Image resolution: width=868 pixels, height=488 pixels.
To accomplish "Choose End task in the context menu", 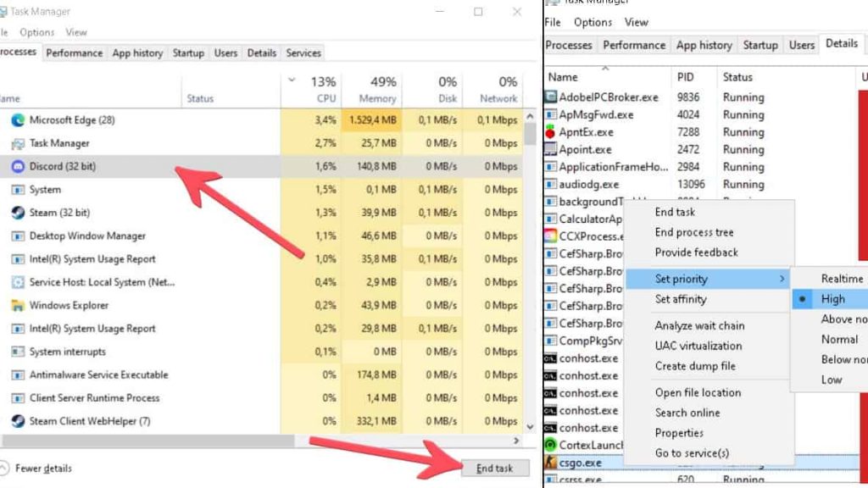I will 675,212.
